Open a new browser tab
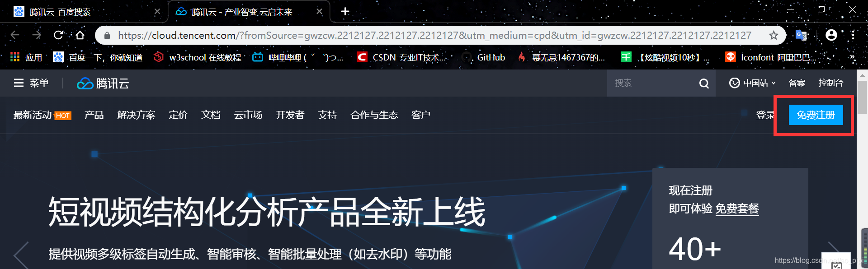This screenshot has height=269, width=868. (345, 12)
